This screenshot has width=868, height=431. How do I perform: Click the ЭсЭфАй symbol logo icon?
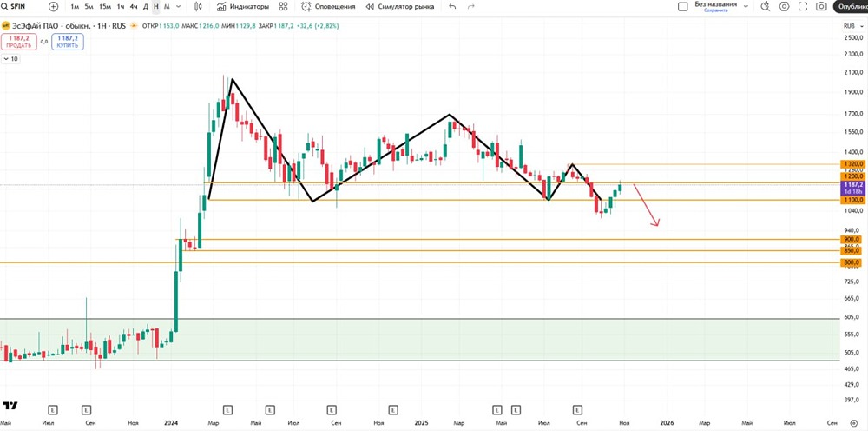(5, 26)
